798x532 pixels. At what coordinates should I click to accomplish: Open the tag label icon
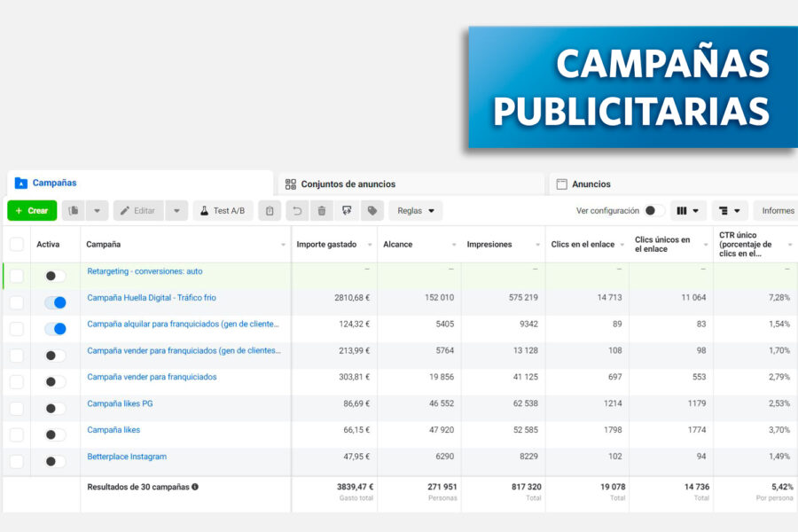point(372,210)
